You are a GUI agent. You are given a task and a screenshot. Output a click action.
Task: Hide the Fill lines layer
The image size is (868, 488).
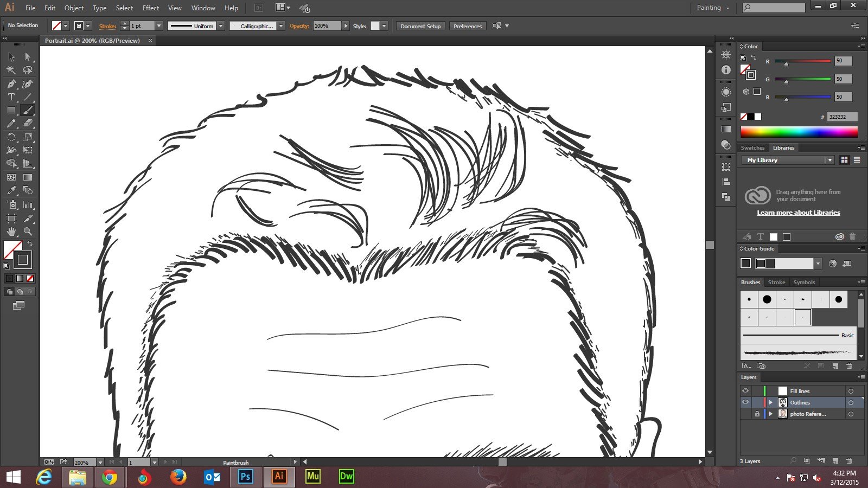745,391
